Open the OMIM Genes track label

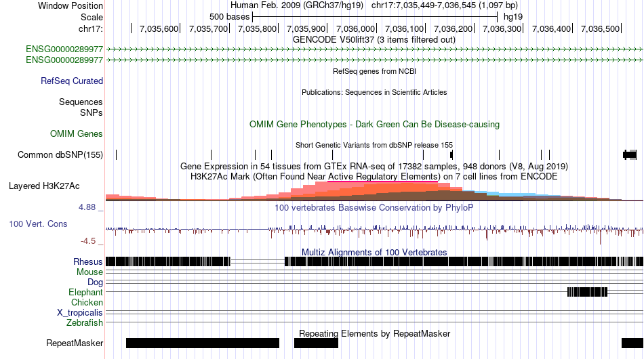(x=76, y=133)
